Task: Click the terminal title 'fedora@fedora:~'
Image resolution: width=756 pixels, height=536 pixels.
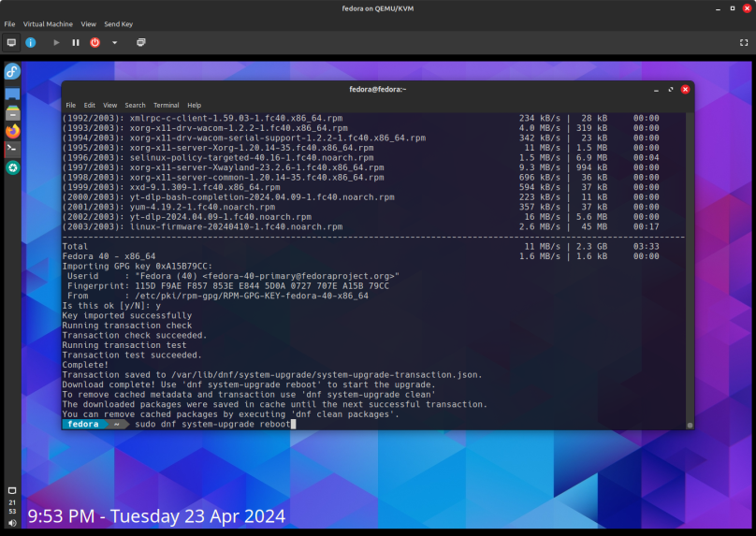Action: pos(377,89)
